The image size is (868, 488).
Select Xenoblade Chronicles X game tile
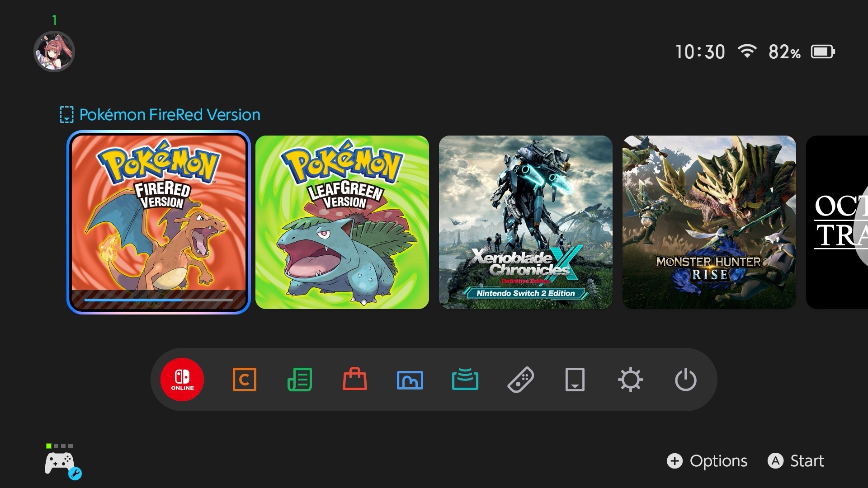(526, 222)
